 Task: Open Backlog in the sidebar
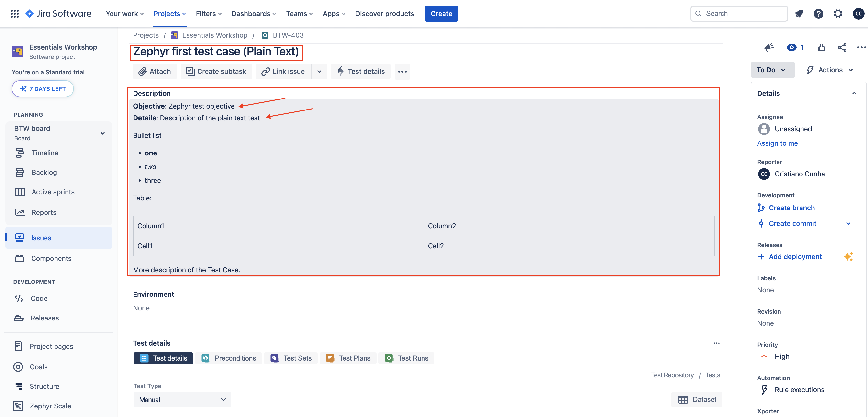tap(44, 172)
